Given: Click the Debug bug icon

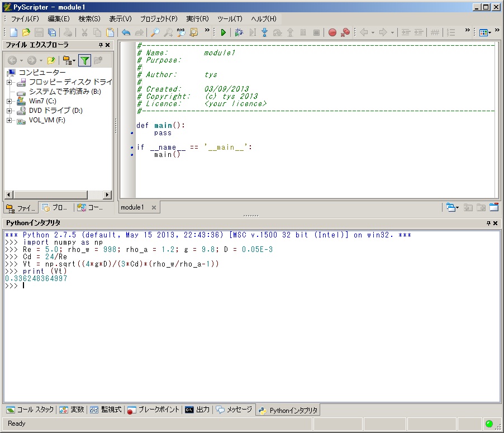Looking at the screenshot, I should (x=239, y=32).
